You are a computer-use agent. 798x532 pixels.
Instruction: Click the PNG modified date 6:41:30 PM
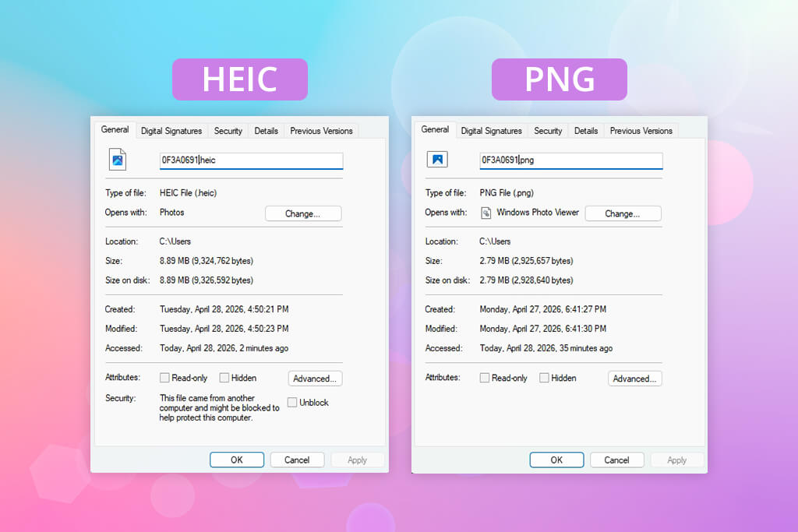tap(543, 329)
